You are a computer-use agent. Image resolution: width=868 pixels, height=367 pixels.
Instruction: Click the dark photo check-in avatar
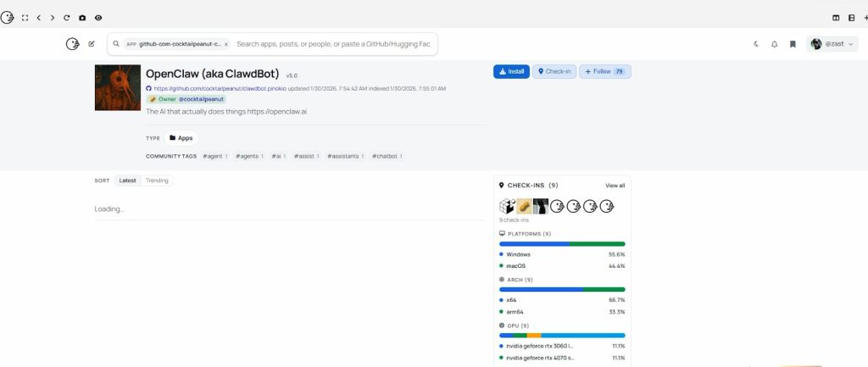[x=540, y=207]
